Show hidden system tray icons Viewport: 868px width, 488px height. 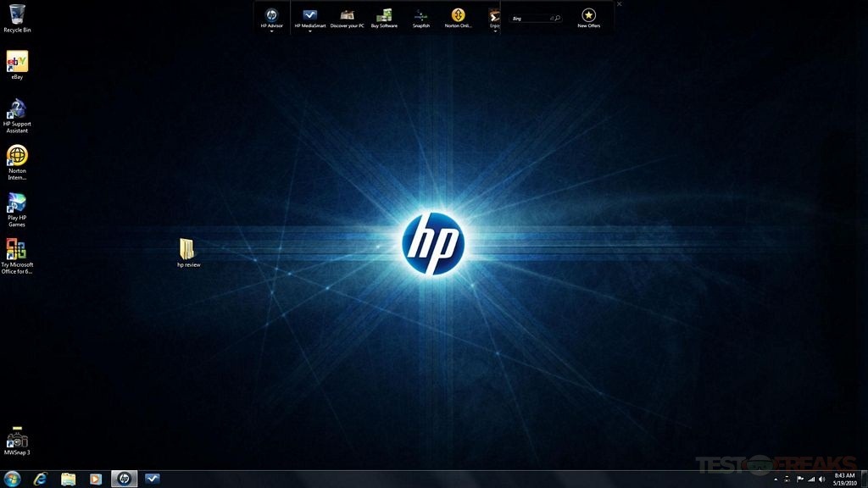(775, 480)
